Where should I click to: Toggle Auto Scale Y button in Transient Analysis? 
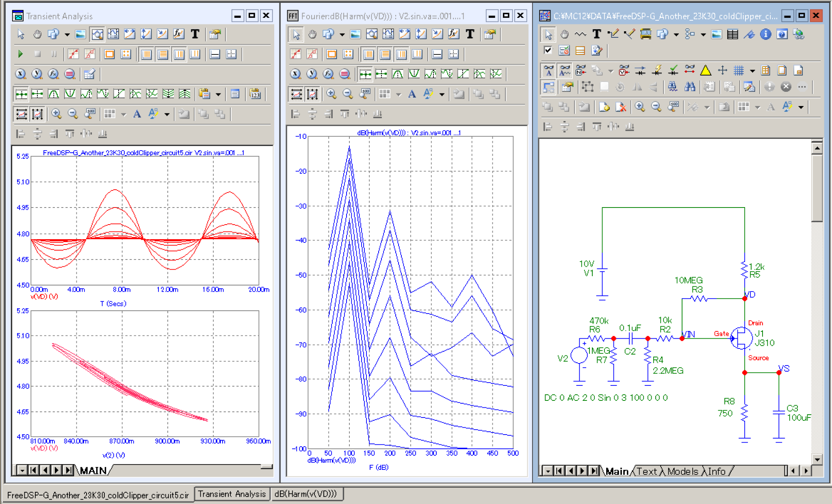coord(37,114)
